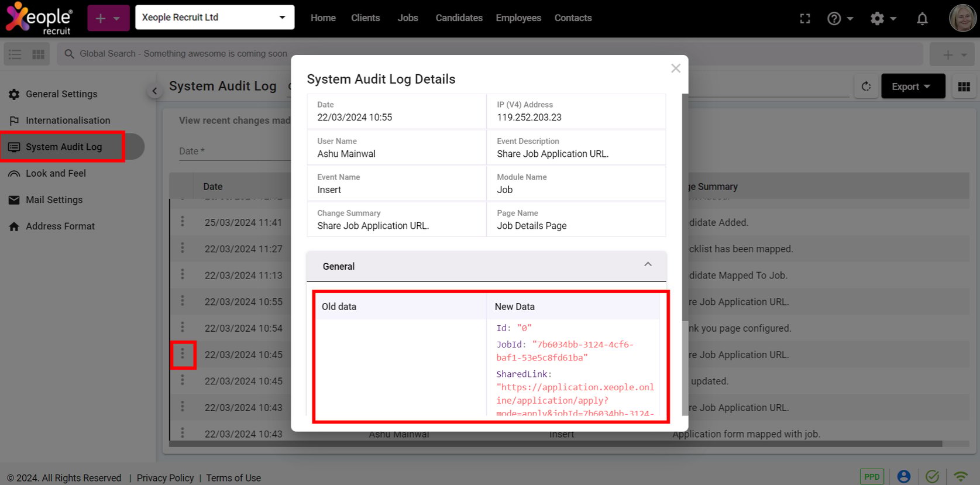
Task: Click the JobId value in New Data
Action: coord(565,351)
